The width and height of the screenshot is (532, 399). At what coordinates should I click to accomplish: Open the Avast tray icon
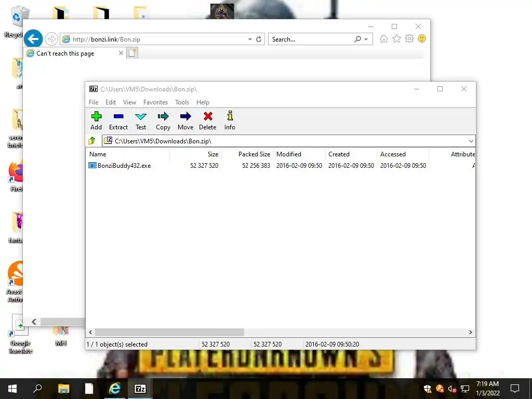(x=440, y=389)
